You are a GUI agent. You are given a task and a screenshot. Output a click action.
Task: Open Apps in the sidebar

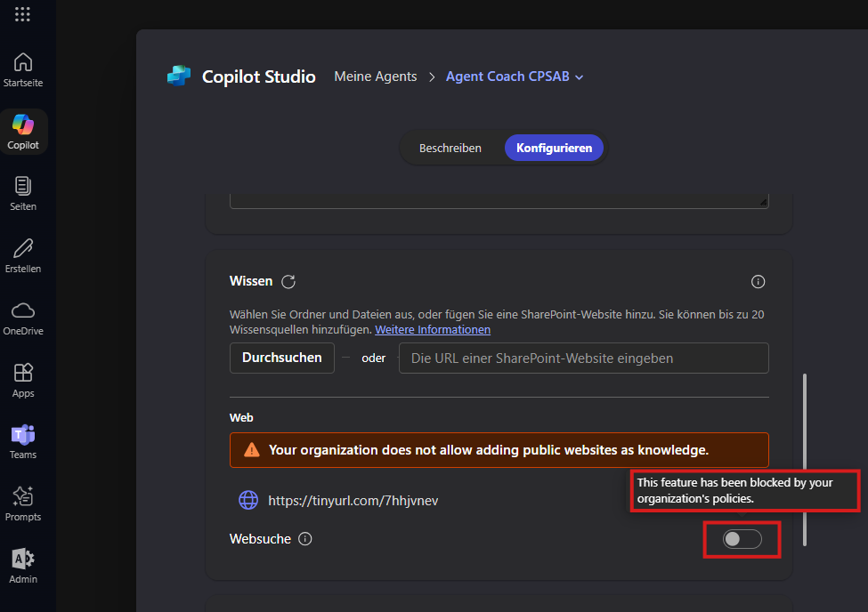pos(22,380)
